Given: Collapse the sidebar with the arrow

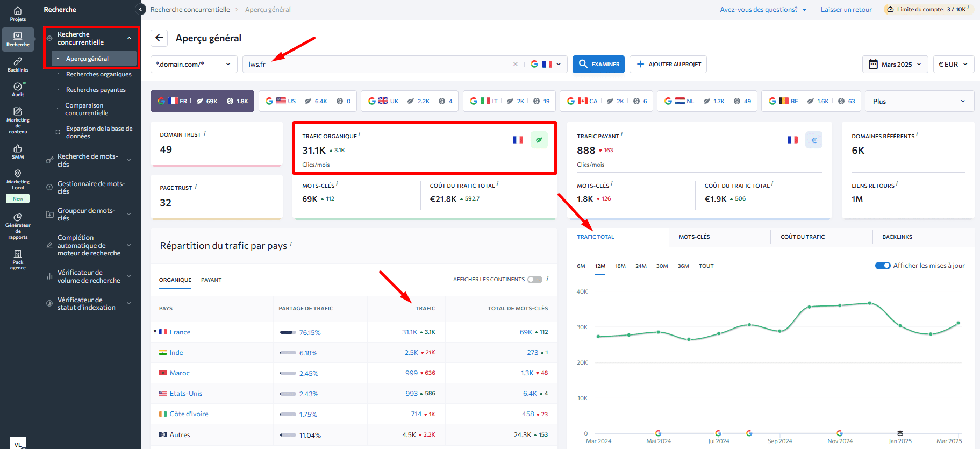Looking at the screenshot, I should tap(141, 9).
